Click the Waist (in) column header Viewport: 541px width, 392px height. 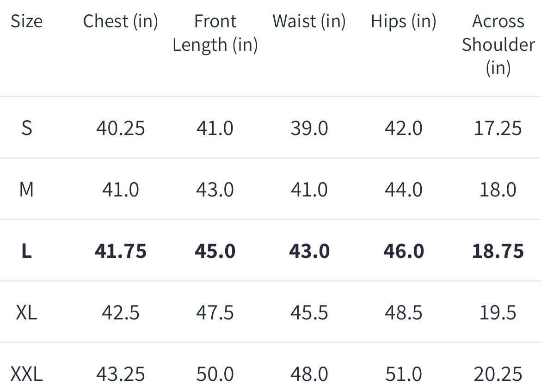(x=309, y=21)
